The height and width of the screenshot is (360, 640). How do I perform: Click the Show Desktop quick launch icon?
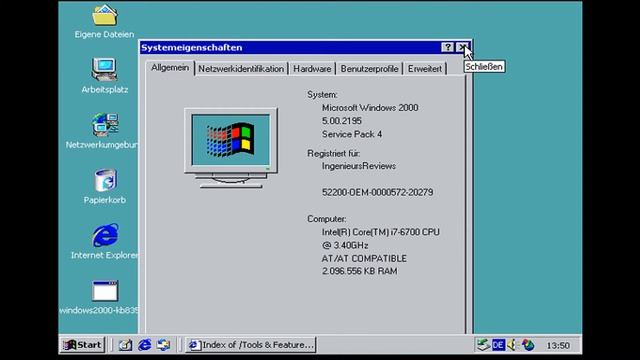(x=125, y=345)
